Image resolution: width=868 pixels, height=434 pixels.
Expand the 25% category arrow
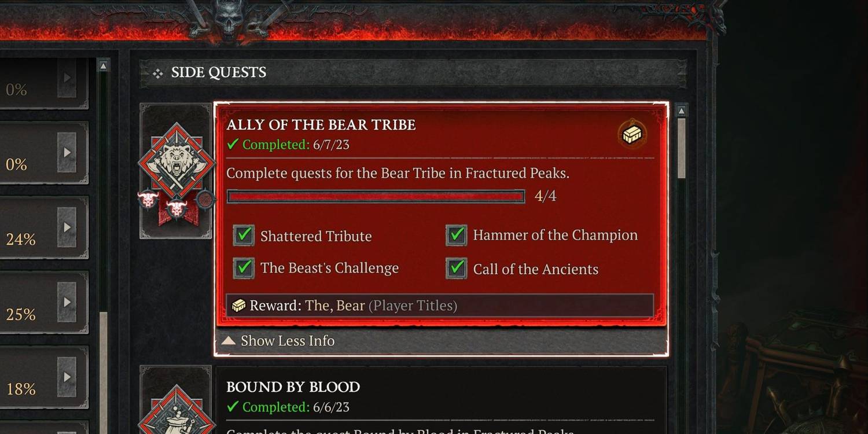click(x=67, y=302)
